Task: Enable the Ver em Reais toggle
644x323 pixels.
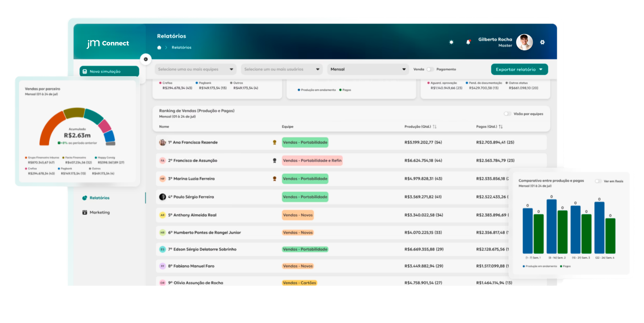Action: tap(598, 181)
